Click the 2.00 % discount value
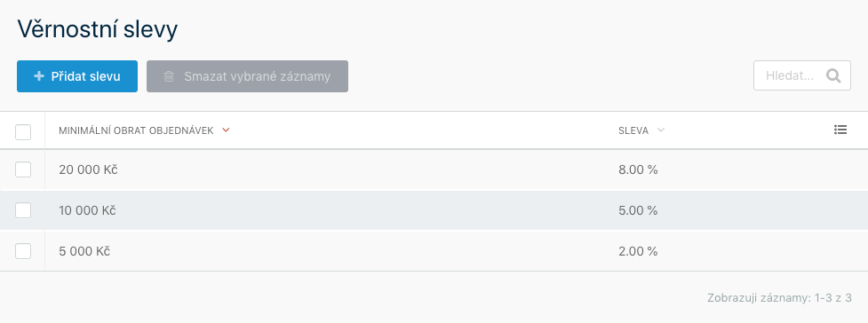This screenshot has height=323, width=868. pos(638,251)
